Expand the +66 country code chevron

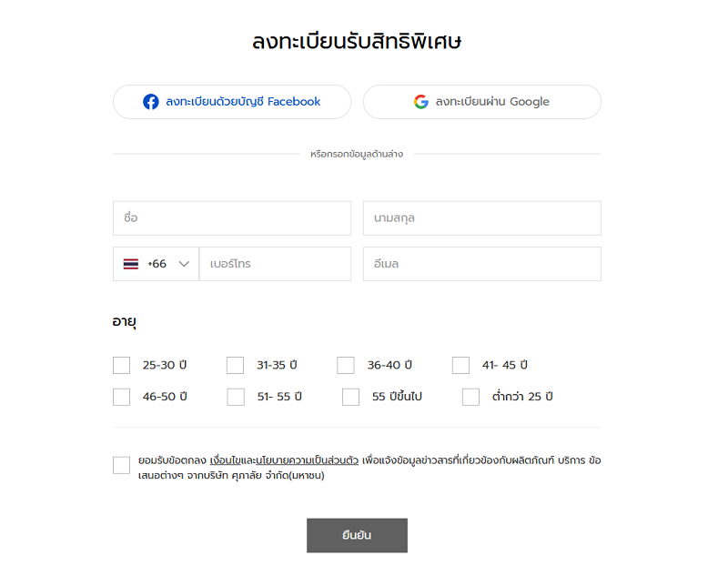(x=185, y=264)
